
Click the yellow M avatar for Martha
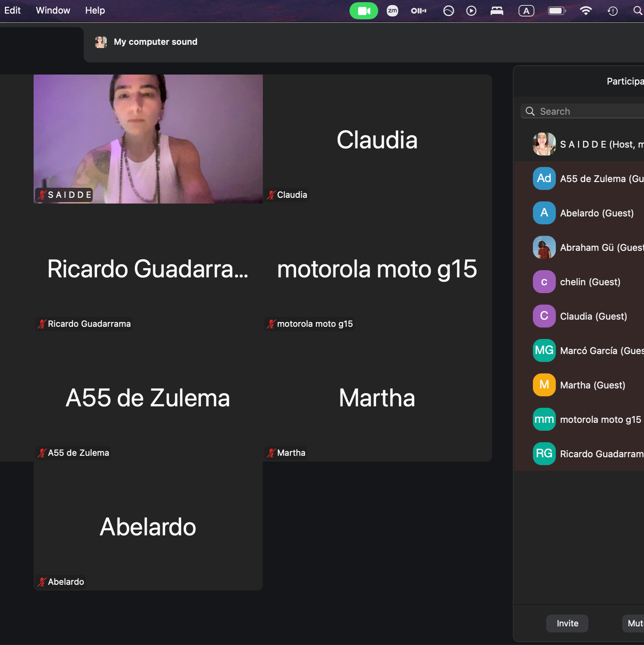coord(544,385)
